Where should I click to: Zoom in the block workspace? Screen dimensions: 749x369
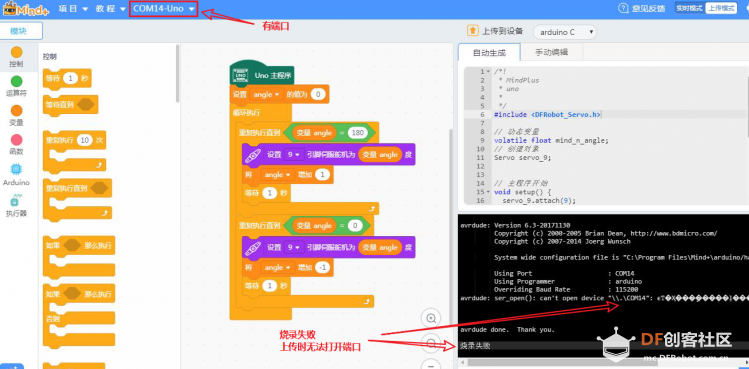click(x=431, y=318)
